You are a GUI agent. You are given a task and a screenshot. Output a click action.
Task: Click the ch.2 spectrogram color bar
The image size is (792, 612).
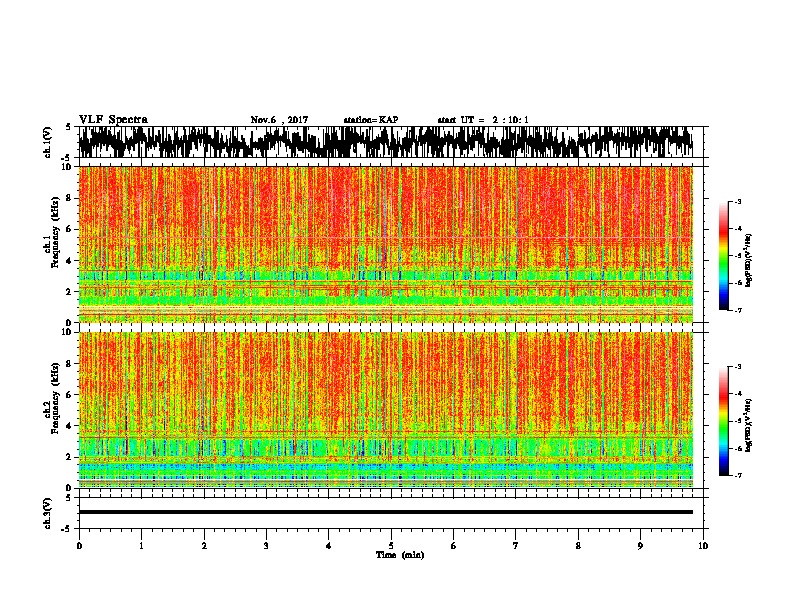pos(723,421)
